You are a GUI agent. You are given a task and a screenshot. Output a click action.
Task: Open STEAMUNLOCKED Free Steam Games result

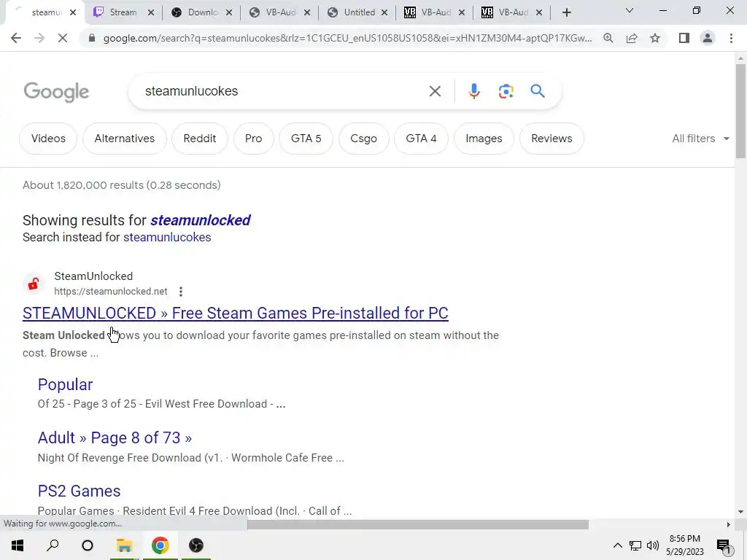point(236,313)
